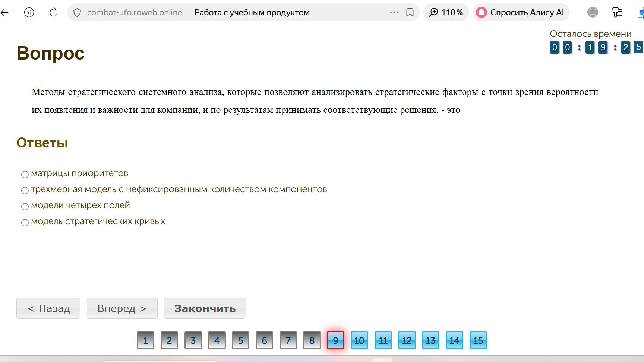Select 'трехмерная модель с нефиксированным количеством компонентов'
This screenshot has height=362, width=644.
[x=25, y=190]
